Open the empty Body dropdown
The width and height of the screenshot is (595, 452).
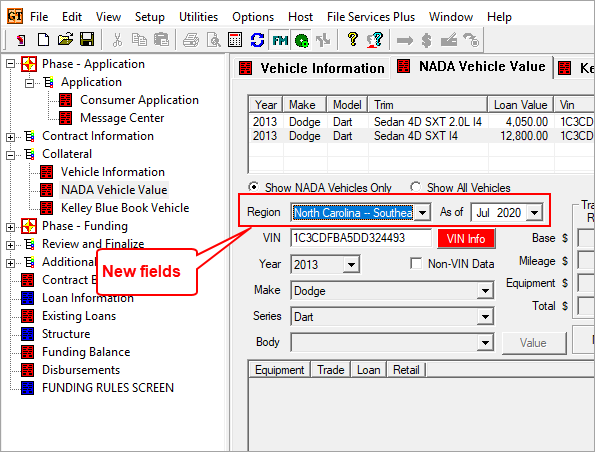tap(485, 343)
